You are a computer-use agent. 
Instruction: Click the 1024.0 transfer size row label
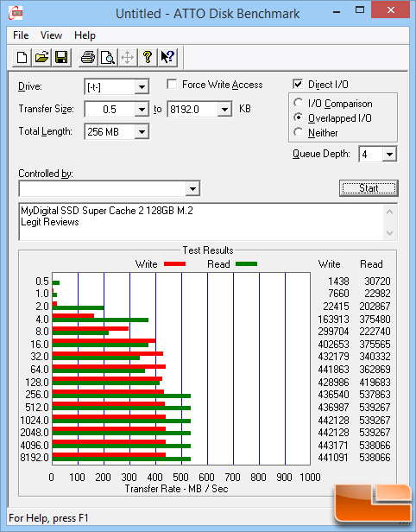point(35,421)
